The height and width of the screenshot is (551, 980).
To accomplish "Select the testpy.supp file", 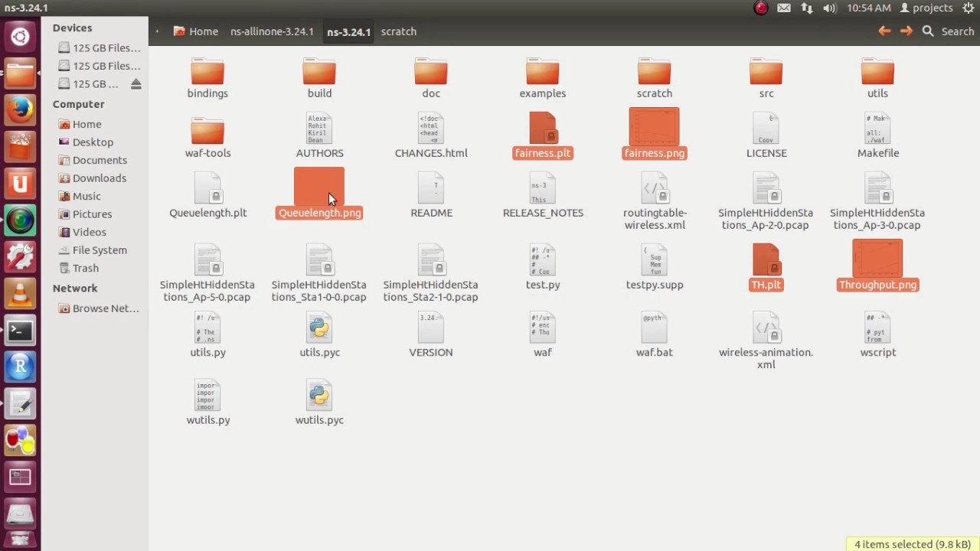I will pos(655,268).
